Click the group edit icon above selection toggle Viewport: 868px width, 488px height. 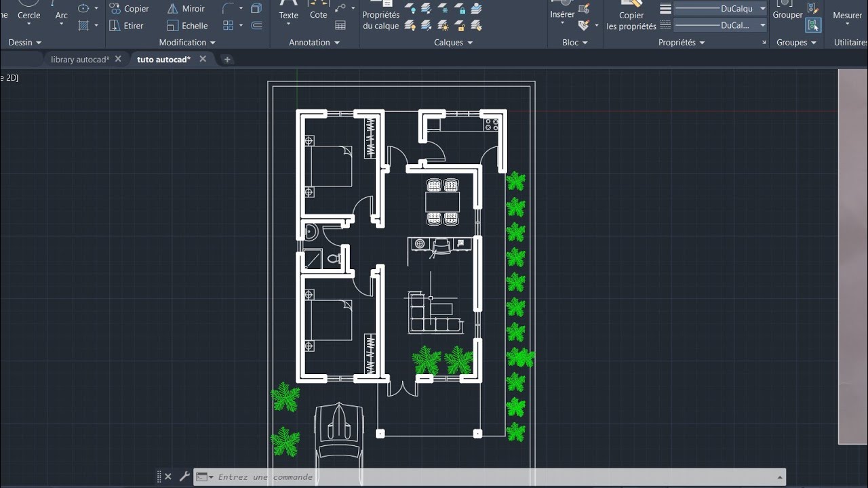point(813,8)
